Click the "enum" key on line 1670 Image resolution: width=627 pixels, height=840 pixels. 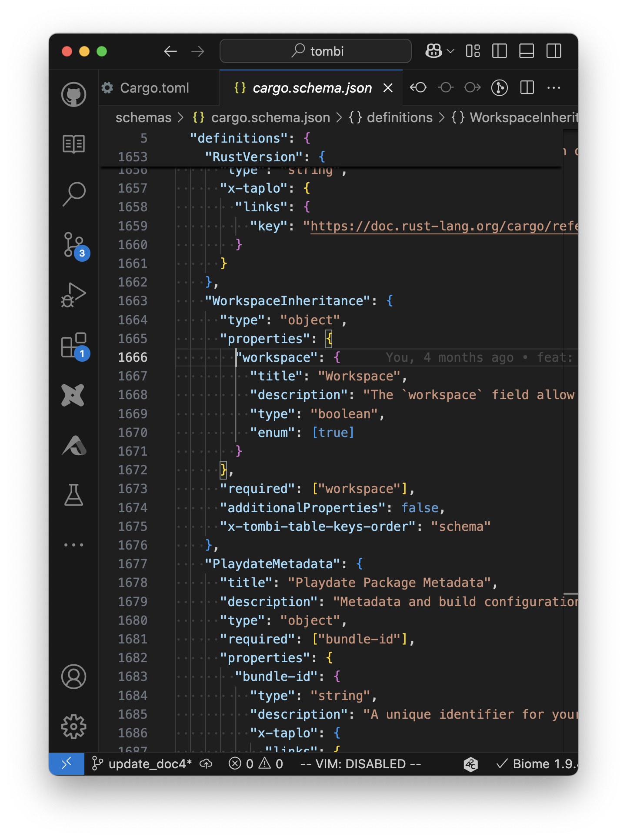tap(273, 433)
